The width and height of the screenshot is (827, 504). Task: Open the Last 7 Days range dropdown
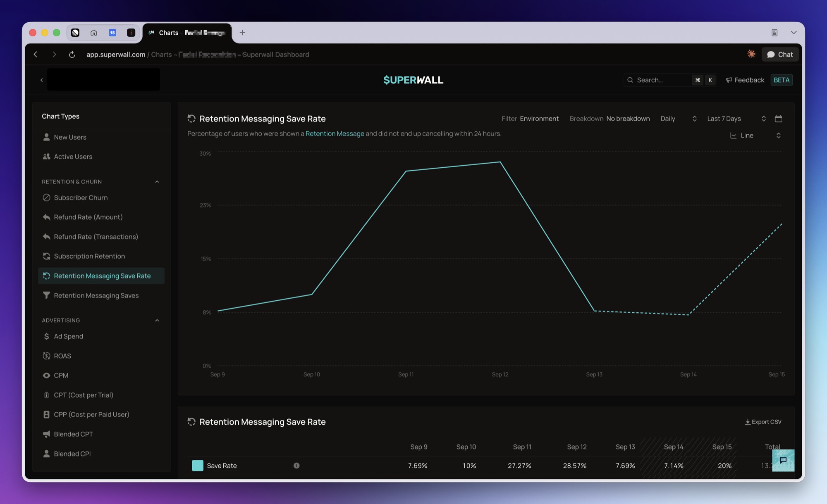coord(736,119)
